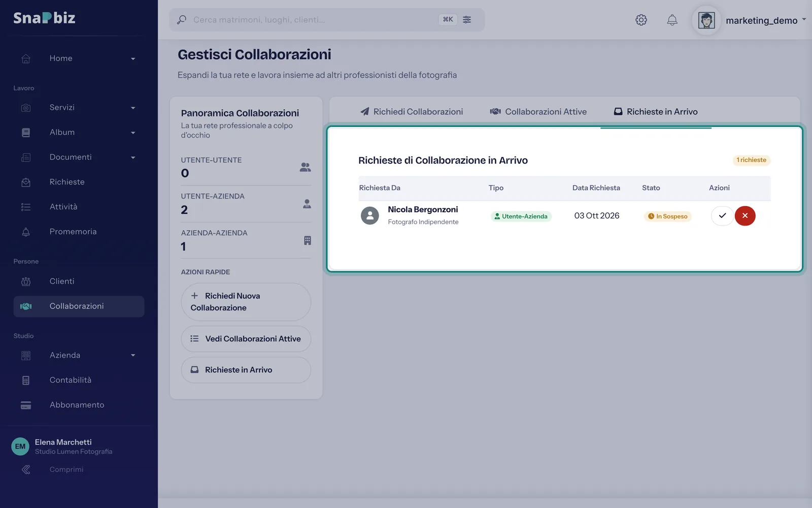
Task: Click the Attività list icon
Action: point(26,207)
